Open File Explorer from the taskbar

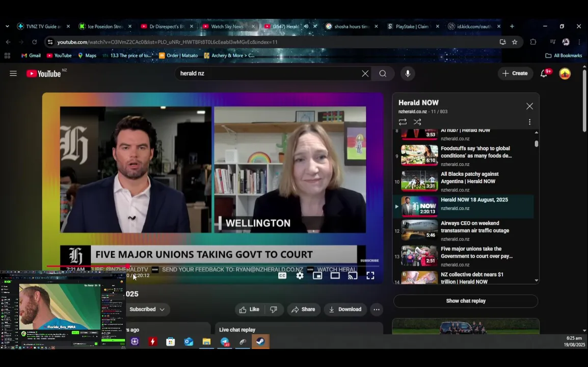pyautogui.click(x=207, y=342)
